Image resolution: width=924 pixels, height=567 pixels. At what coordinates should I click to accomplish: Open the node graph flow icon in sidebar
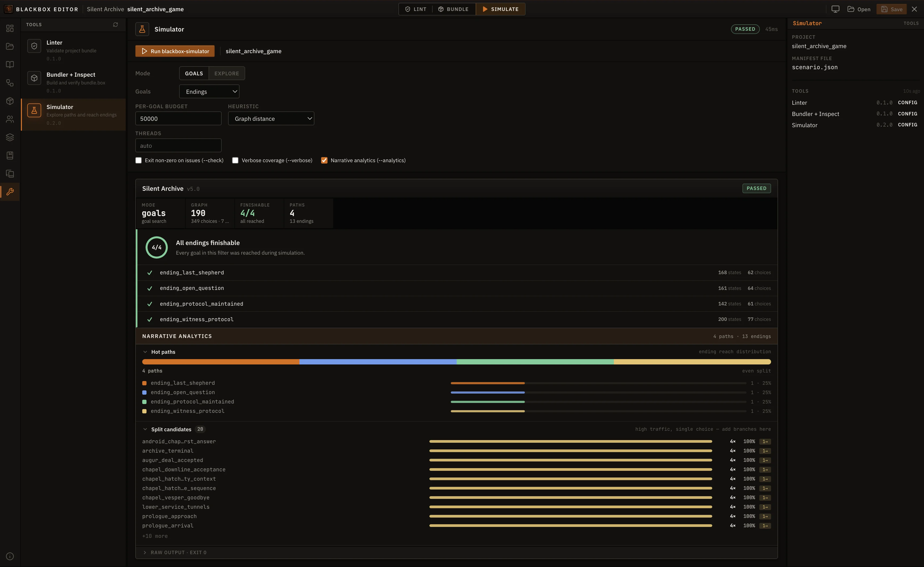pyautogui.click(x=10, y=83)
